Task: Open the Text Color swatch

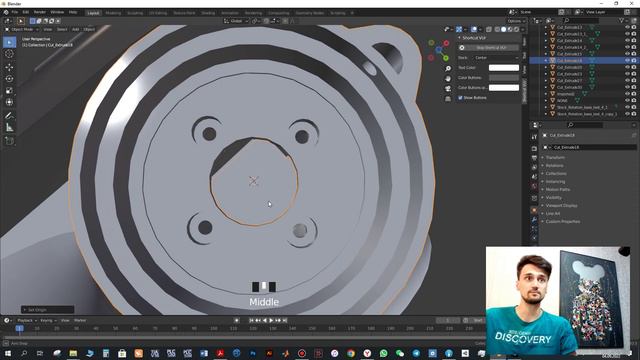Action: [504, 68]
